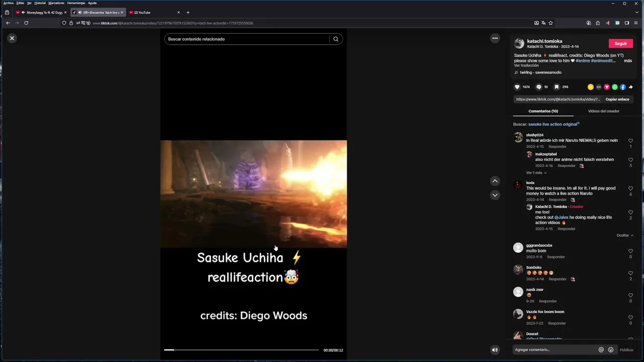The image size is (644, 362).
Task: Click the @Jalex mention link
Action: (561, 218)
